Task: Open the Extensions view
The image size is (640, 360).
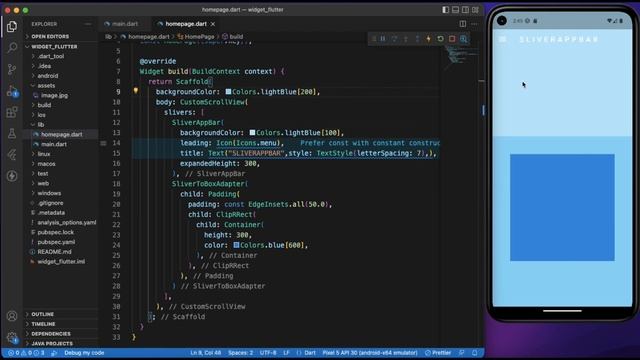Action: (12, 112)
